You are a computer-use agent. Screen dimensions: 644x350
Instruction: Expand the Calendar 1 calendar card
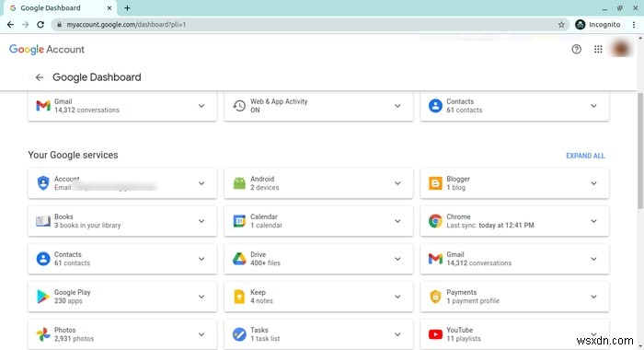click(397, 221)
